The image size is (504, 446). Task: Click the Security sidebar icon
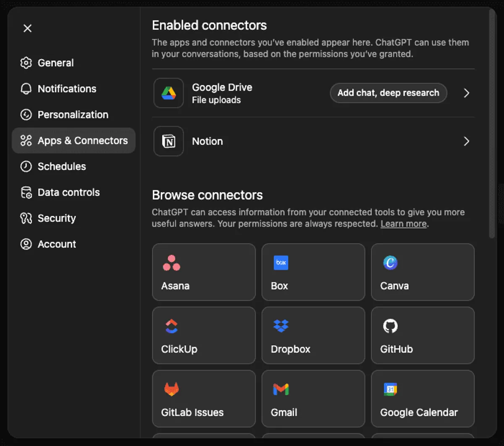pos(26,218)
